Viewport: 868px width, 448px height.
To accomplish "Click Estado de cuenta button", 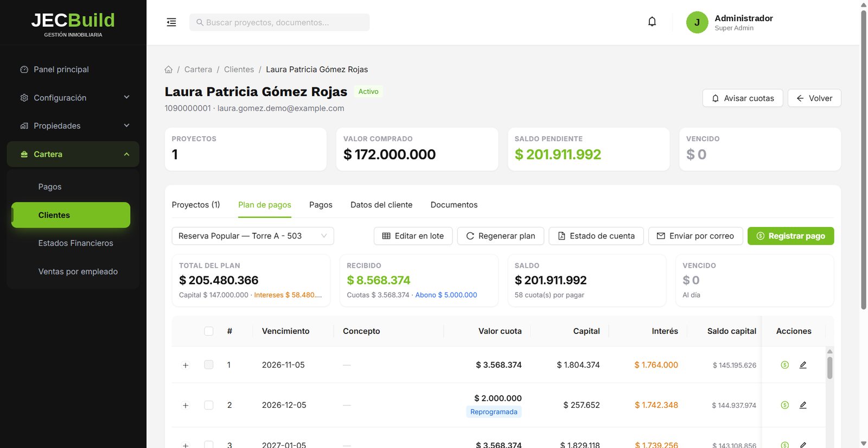I will point(596,236).
